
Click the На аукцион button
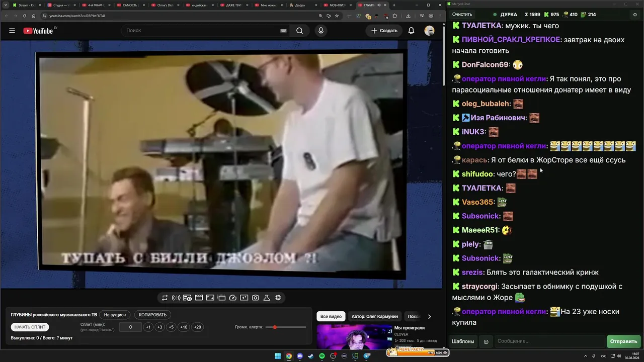(115, 315)
